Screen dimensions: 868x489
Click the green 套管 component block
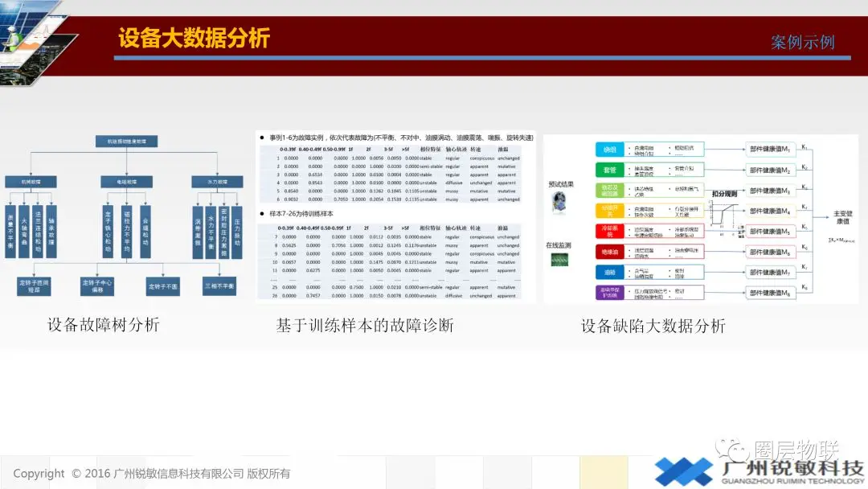609,170
